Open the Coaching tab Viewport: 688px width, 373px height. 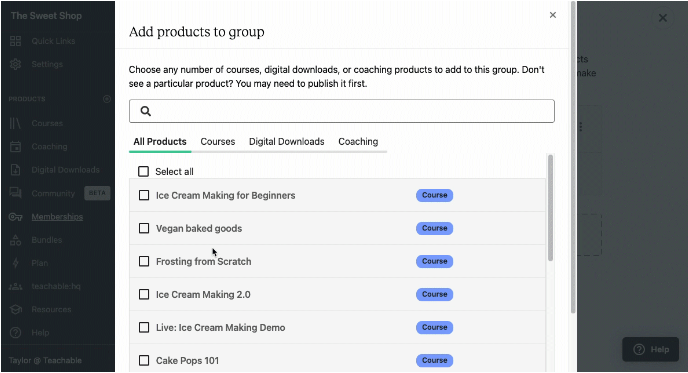358,142
